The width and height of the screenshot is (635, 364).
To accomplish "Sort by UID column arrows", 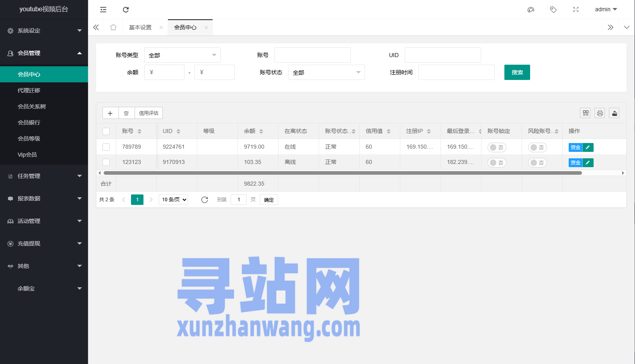I will [x=178, y=131].
